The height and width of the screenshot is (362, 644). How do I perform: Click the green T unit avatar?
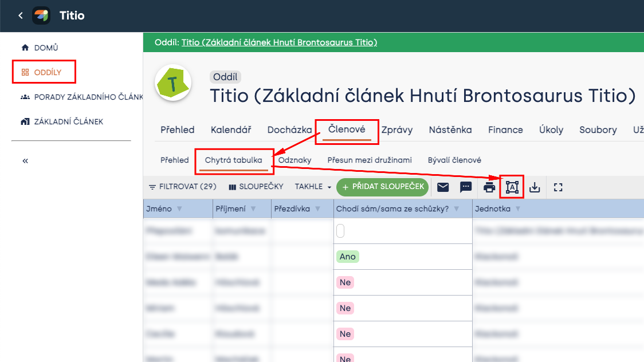tap(173, 83)
